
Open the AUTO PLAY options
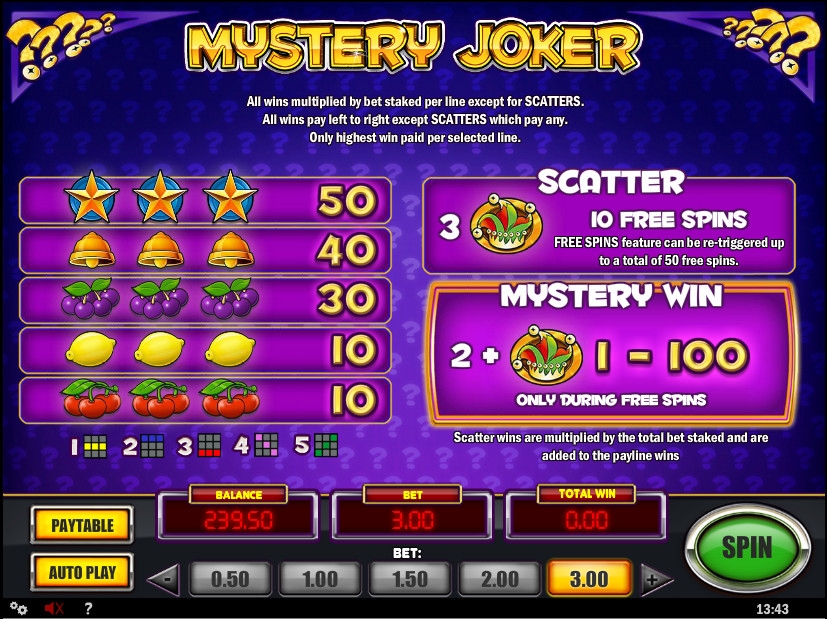click(82, 572)
